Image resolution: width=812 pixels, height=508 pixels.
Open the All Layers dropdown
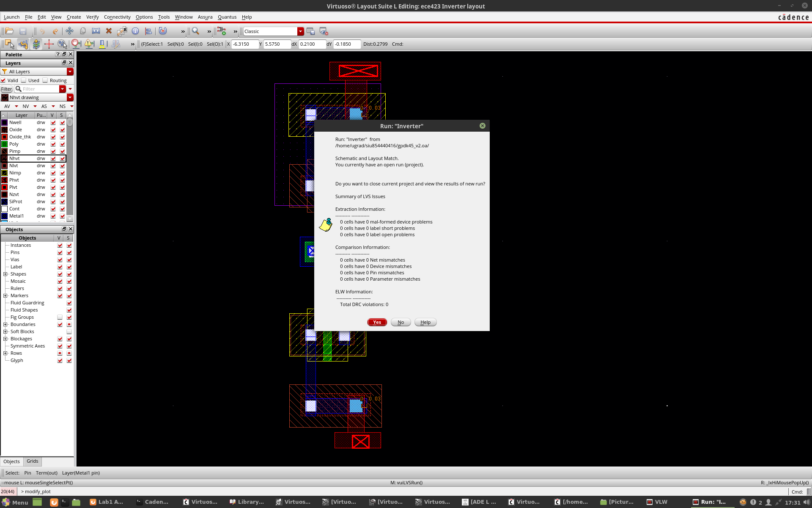[70, 72]
